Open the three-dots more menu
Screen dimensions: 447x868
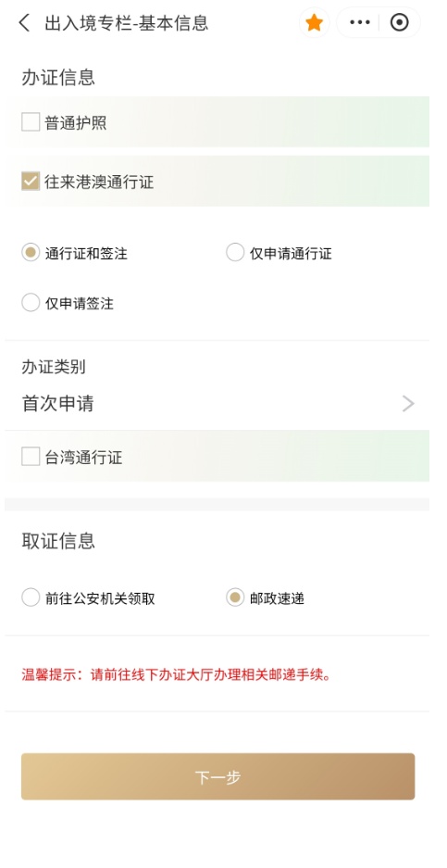(x=360, y=23)
